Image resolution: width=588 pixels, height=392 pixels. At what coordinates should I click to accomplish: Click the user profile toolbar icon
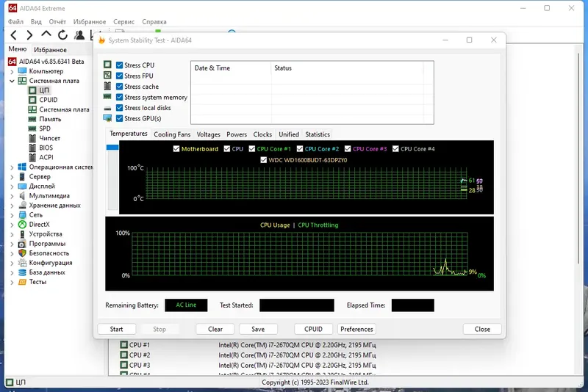point(79,35)
